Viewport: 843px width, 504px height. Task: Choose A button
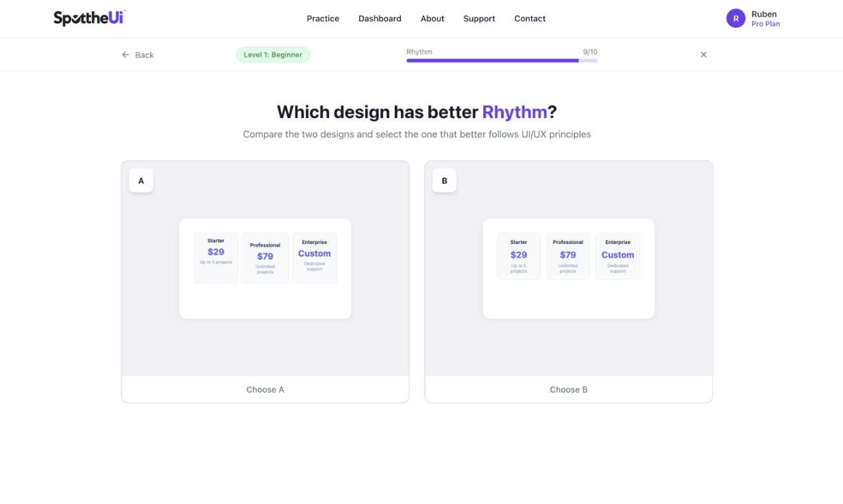pyautogui.click(x=265, y=389)
